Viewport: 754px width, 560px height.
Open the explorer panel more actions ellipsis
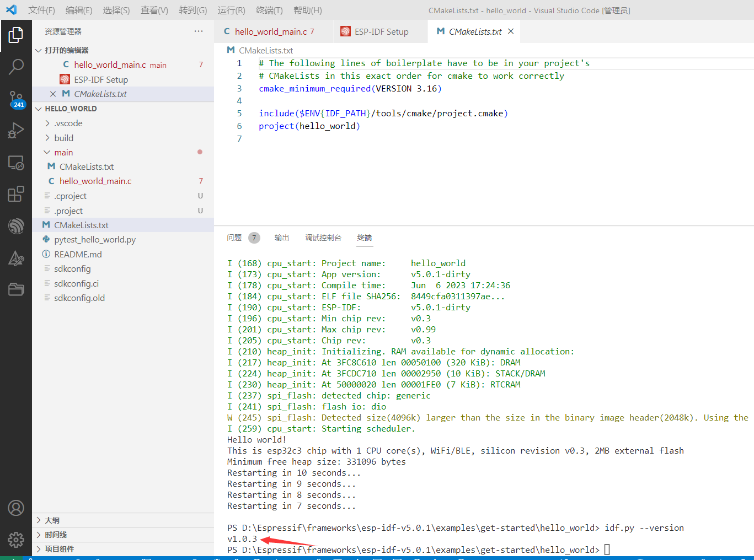(x=199, y=31)
